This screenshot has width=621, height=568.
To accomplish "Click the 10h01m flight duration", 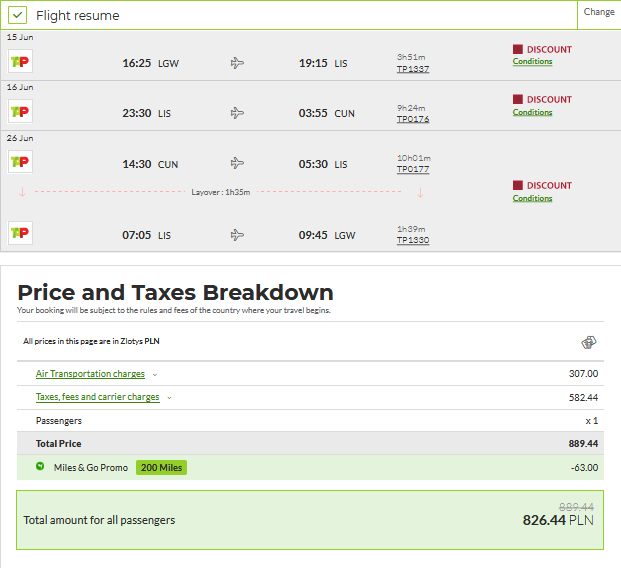I will [414, 158].
